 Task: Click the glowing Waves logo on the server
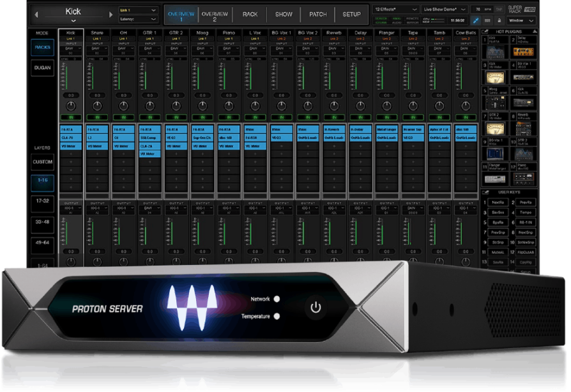pyautogui.click(x=192, y=307)
